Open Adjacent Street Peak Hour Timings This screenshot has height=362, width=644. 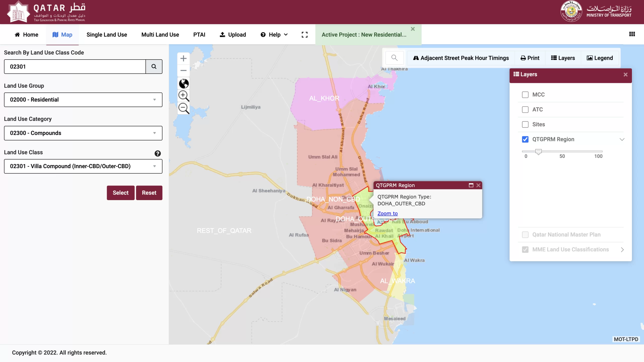461,58
